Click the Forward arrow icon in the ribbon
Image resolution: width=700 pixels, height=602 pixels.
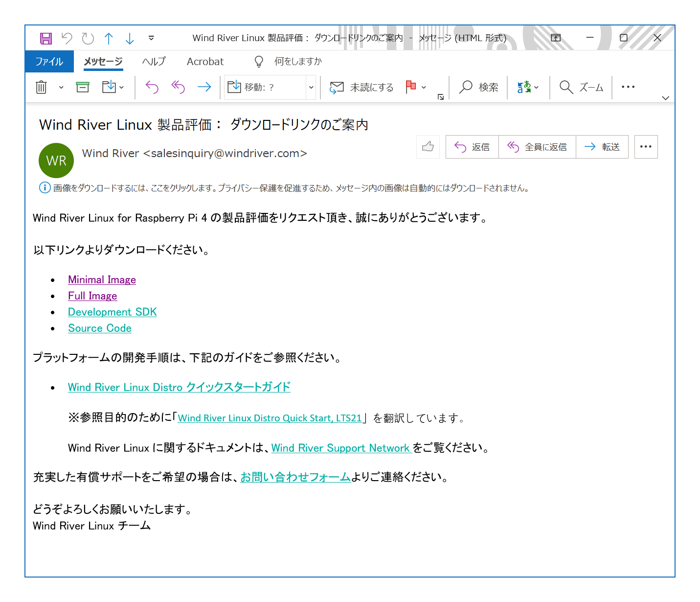(204, 87)
